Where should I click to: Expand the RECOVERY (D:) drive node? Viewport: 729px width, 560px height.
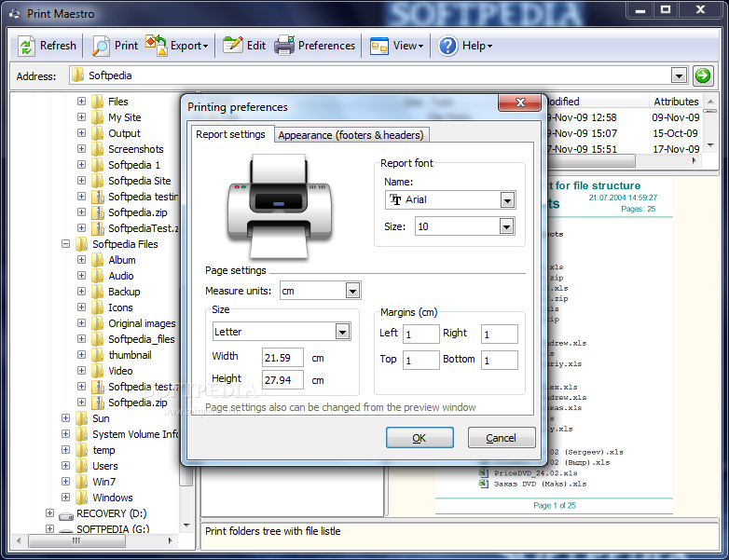click(x=49, y=513)
